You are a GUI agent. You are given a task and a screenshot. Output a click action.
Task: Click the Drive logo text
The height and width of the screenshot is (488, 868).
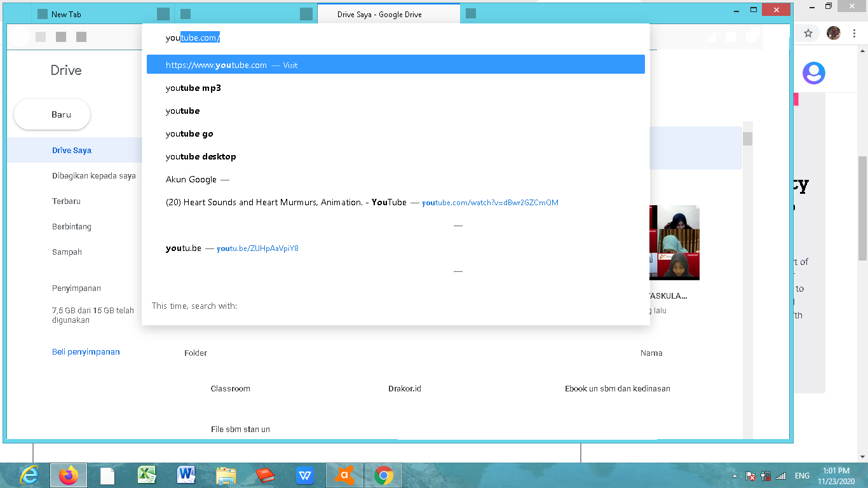[66, 70]
